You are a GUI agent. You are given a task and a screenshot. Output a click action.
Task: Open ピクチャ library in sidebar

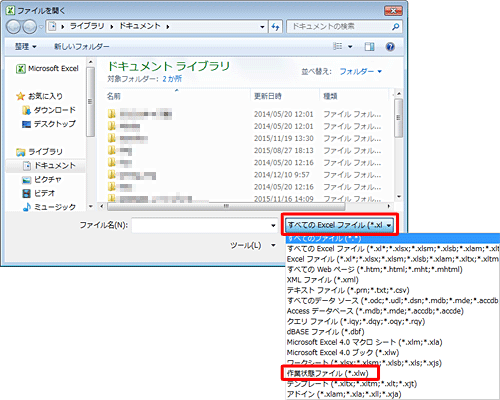tap(42, 180)
